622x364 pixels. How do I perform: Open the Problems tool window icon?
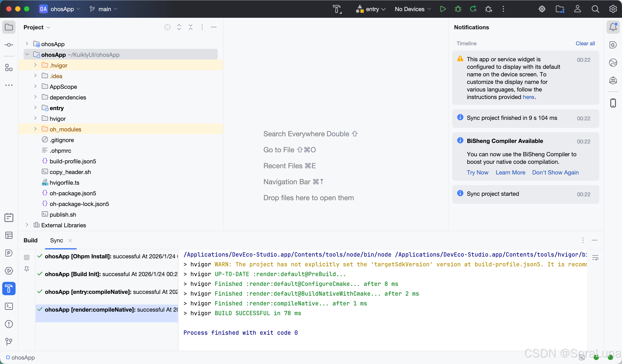9,324
